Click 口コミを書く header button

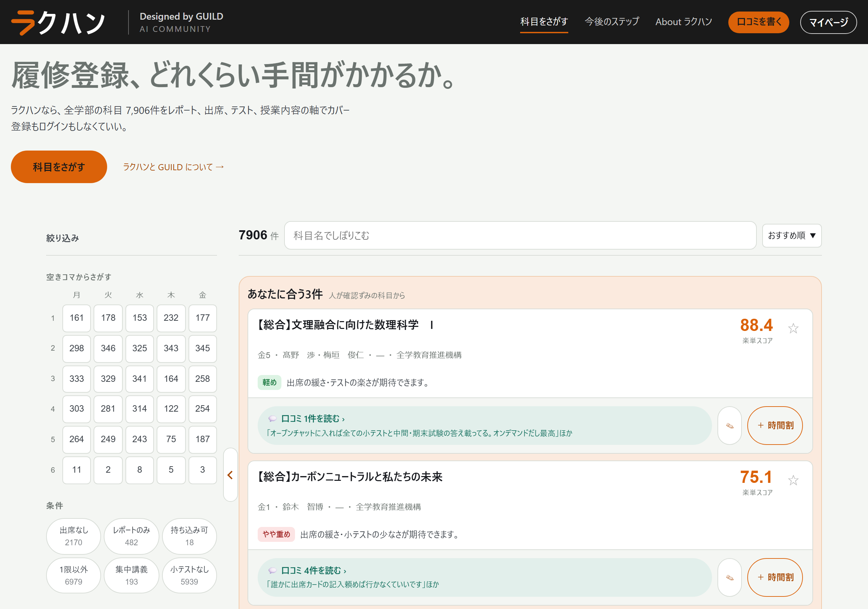click(758, 22)
